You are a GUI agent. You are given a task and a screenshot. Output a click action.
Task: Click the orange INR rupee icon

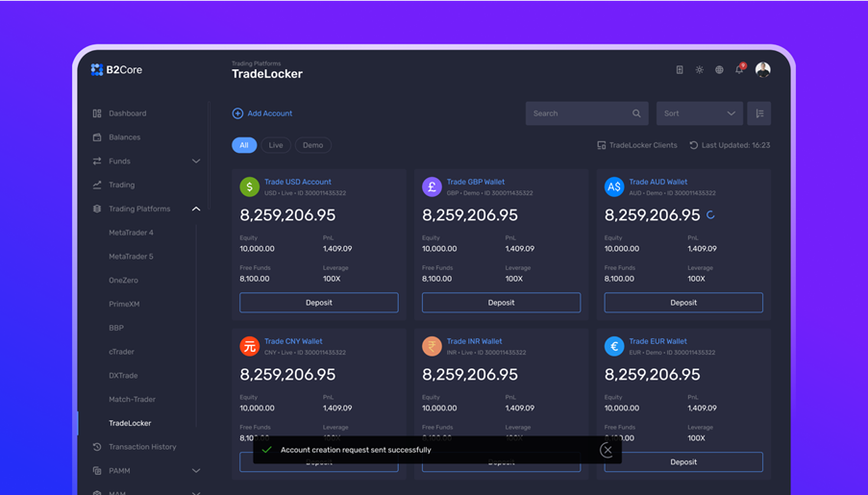click(432, 347)
